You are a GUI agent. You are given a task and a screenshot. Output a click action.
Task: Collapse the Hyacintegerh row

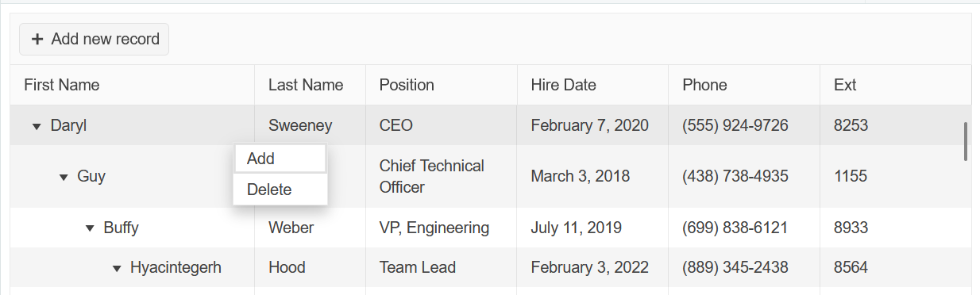117,268
